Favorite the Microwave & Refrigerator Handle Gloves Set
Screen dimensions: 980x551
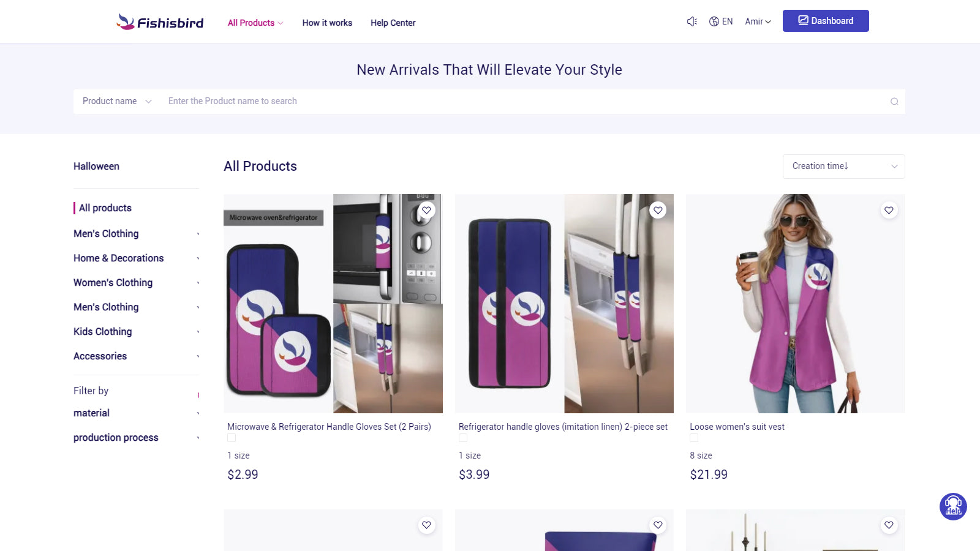pos(426,210)
